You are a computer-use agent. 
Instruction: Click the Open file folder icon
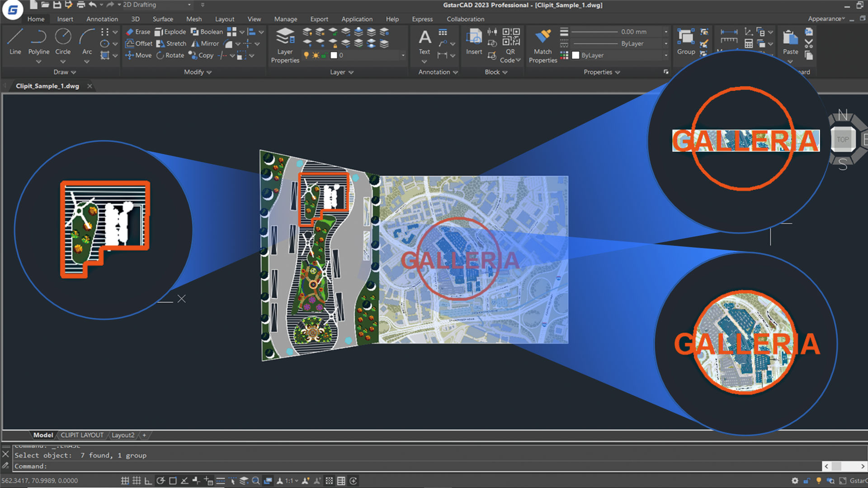coord(45,5)
